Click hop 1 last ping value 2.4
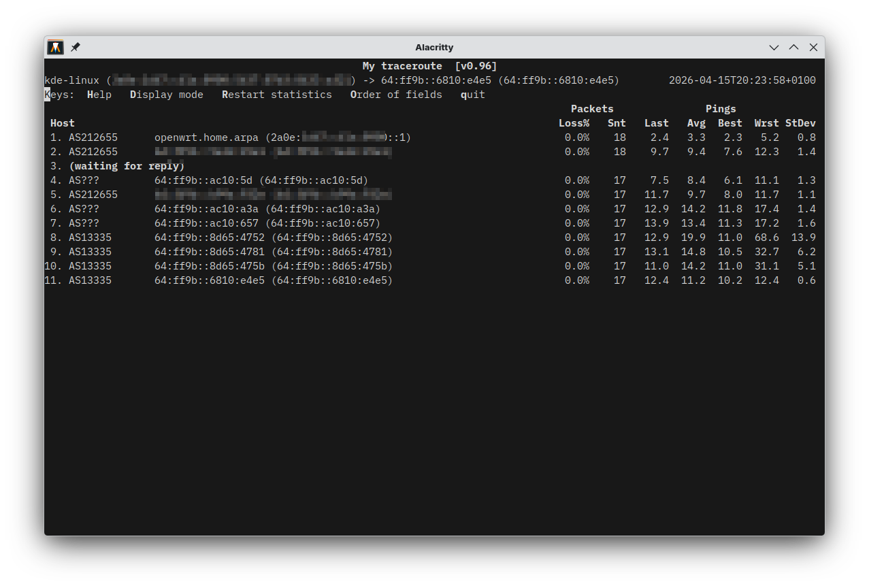This screenshot has width=869, height=588. click(x=659, y=137)
